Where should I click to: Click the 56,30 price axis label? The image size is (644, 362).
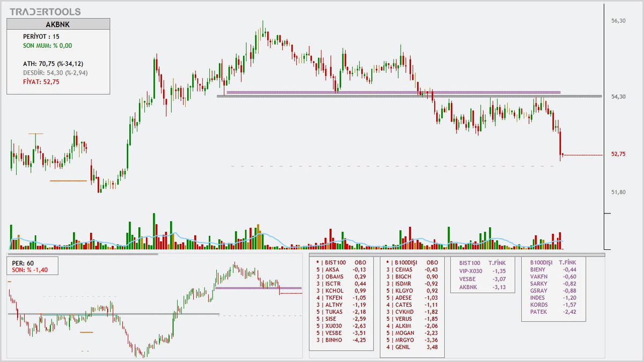click(618, 21)
